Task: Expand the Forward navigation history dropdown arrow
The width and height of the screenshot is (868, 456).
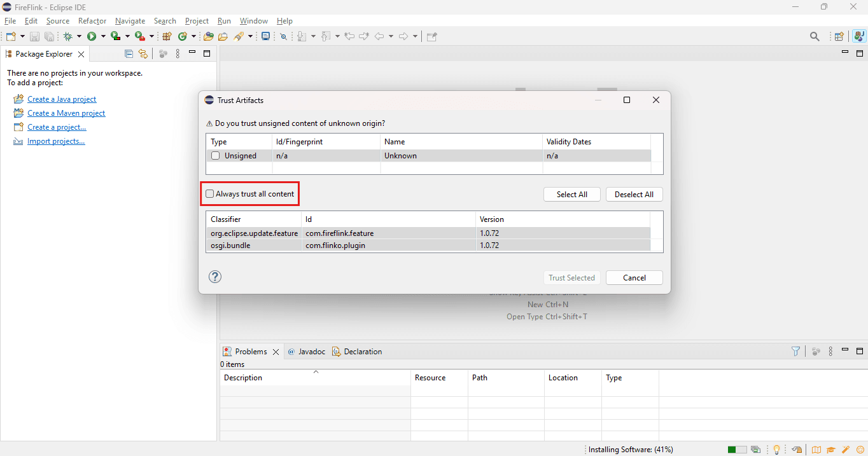Action: (415, 37)
